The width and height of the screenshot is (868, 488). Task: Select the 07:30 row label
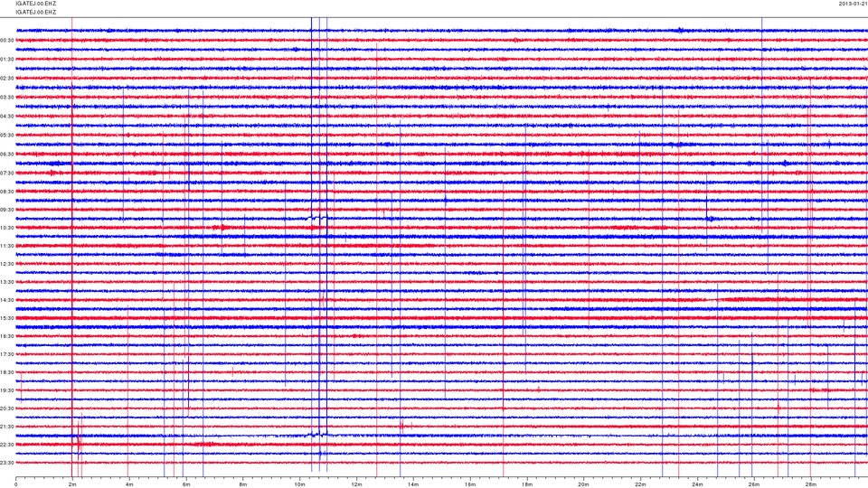[x=6, y=174]
